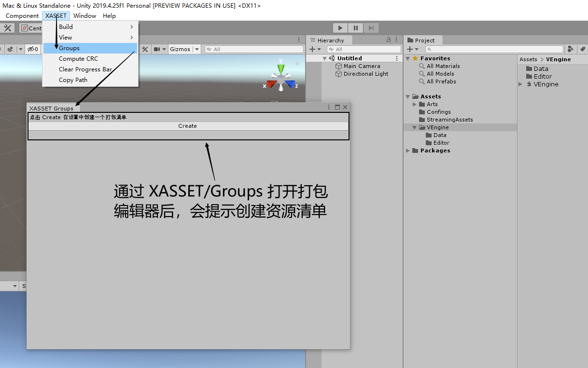Click the filter-by-type icon in Project panel

571,49
